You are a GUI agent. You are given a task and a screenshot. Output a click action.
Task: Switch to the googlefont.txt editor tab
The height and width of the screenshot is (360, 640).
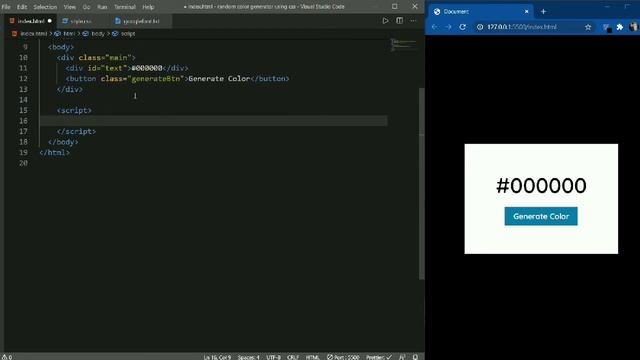pyautogui.click(x=141, y=21)
